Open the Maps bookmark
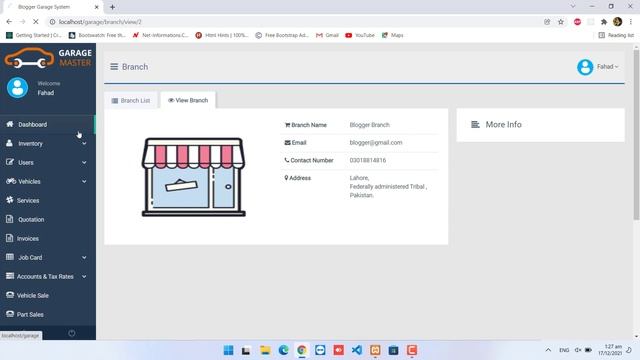The height and width of the screenshot is (360, 640). (x=393, y=35)
